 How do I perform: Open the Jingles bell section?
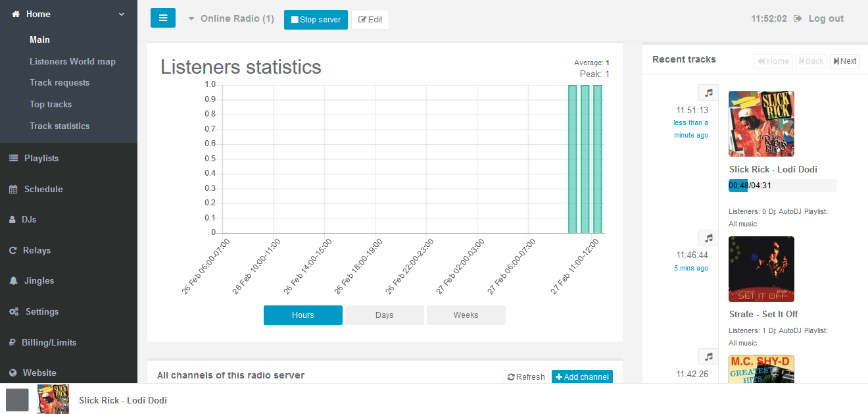[x=39, y=280]
